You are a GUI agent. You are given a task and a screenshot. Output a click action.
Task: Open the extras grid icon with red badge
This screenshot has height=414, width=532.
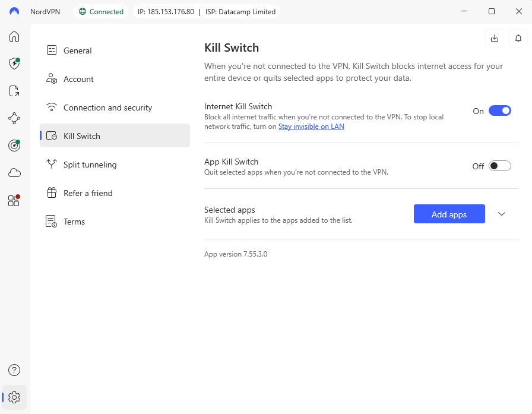(14, 201)
